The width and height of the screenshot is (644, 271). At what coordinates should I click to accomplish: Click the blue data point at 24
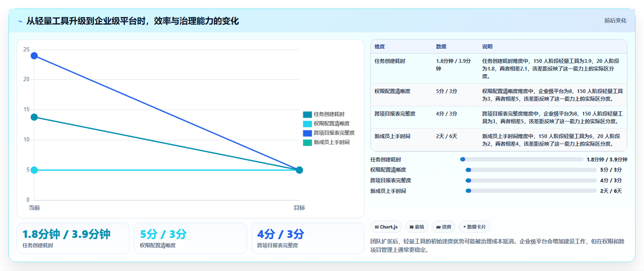(x=34, y=56)
